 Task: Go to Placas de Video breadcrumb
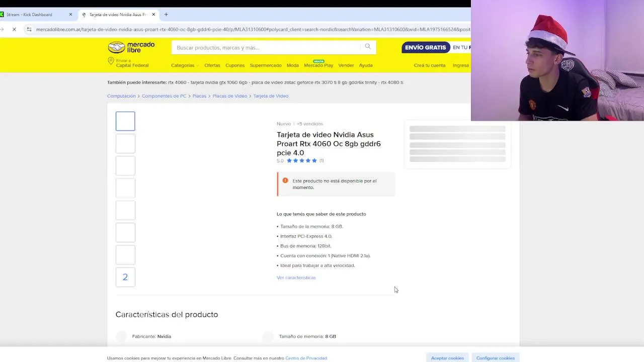[230, 96]
